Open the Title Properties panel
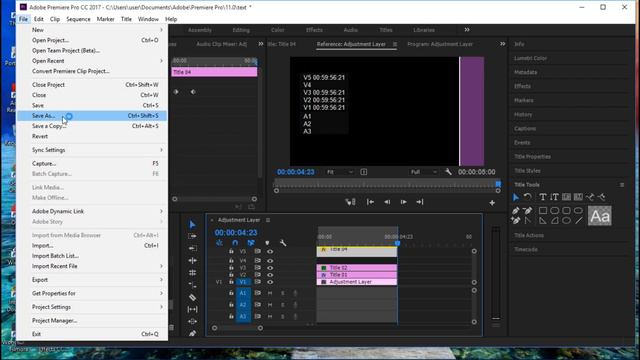Screen dimensions: 640x360 [x=532, y=157]
